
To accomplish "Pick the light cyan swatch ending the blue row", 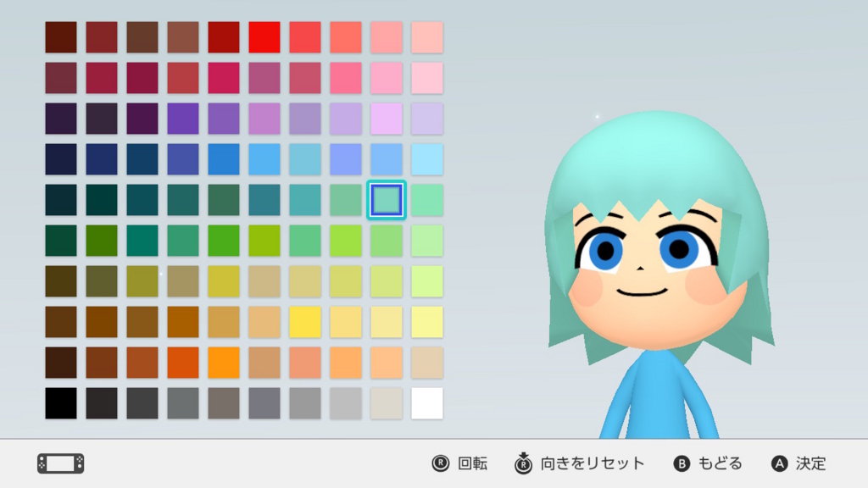I will click(427, 159).
